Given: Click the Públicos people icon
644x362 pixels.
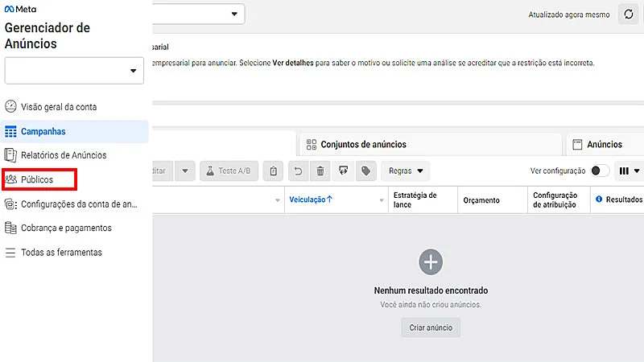Looking at the screenshot, I should pos(10,179).
